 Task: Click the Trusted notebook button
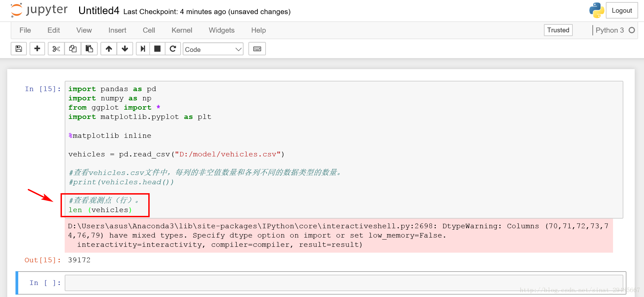pos(558,30)
